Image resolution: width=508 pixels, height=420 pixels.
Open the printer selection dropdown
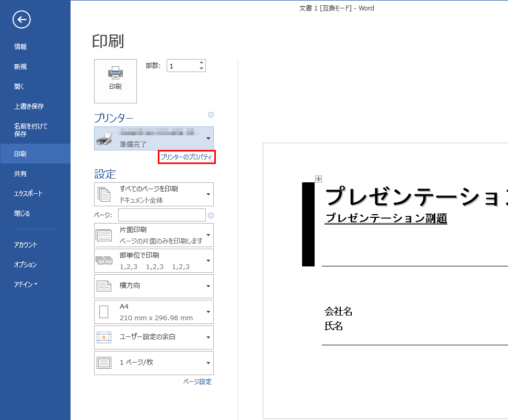click(x=154, y=138)
